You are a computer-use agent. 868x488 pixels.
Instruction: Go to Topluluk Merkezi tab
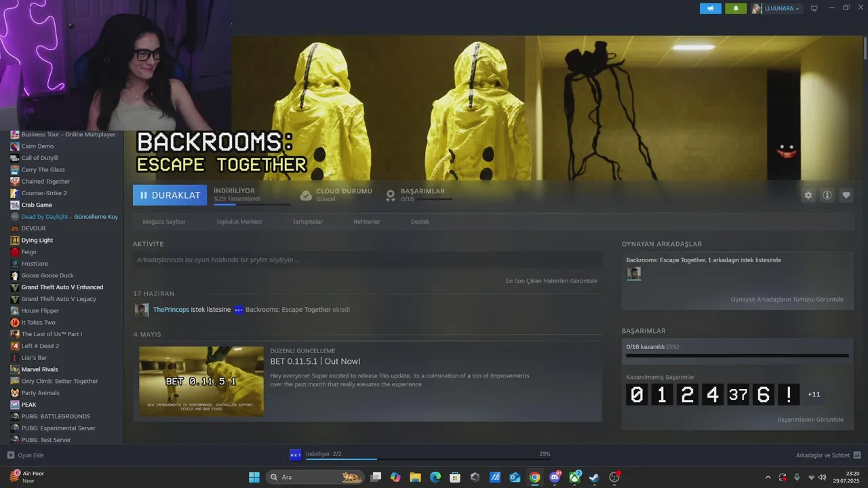pos(239,222)
